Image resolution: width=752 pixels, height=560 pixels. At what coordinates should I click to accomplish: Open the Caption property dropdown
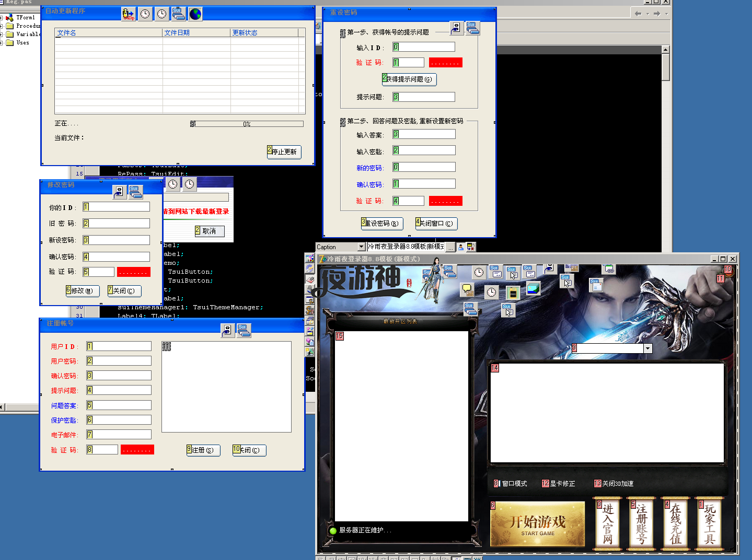(x=361, y=247)
